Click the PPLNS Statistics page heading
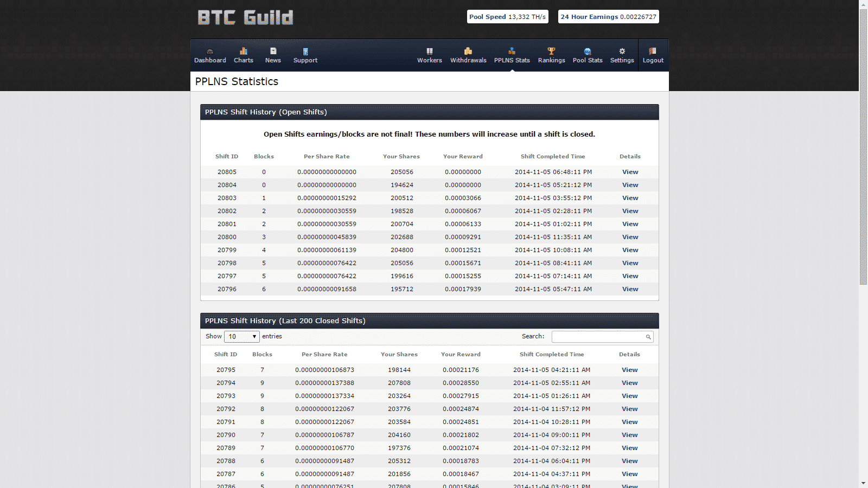The image size is (868, 488). click(x=237, y=81)
